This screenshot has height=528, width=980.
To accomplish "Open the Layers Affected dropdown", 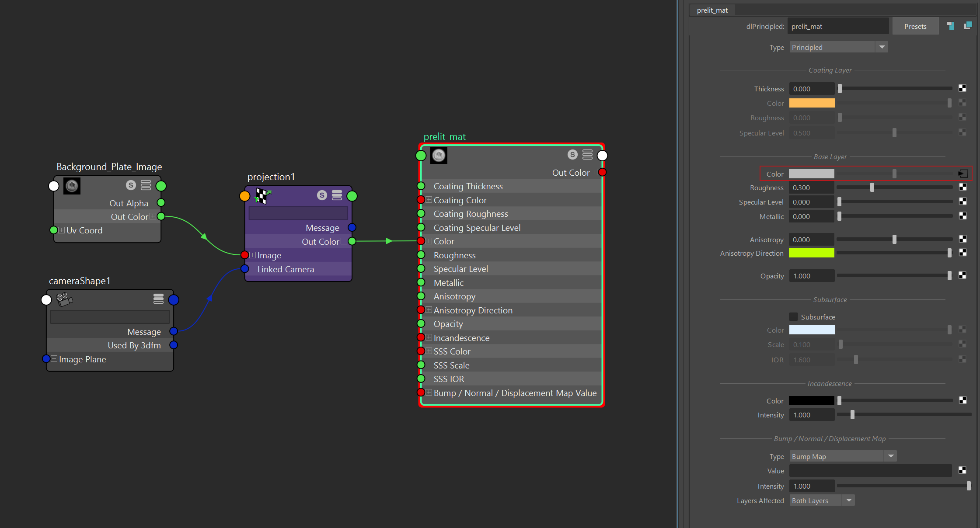I will pos(822,500).
